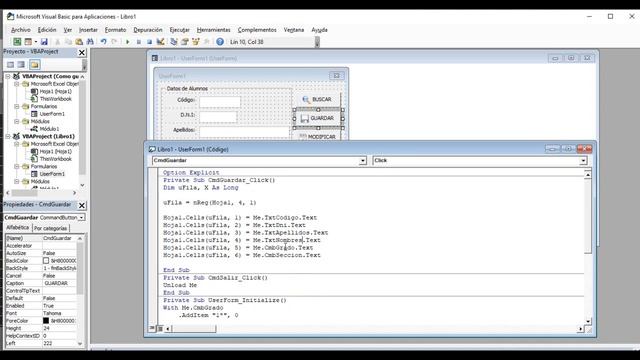Select the MODIFICAR button on the UserForm
This screenshot has width=640, height=360.
coord(317,136)
